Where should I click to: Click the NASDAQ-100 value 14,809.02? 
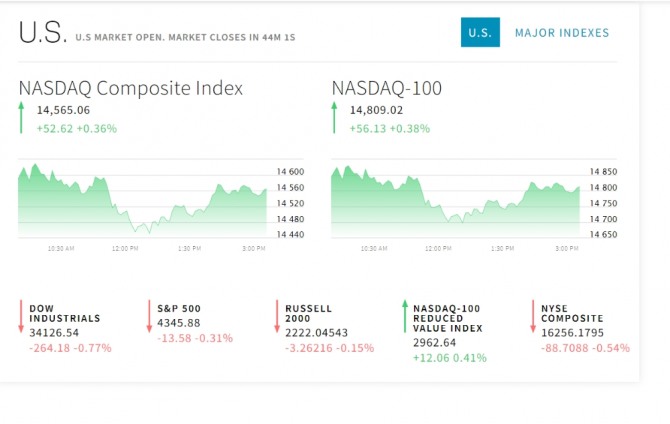376,110
